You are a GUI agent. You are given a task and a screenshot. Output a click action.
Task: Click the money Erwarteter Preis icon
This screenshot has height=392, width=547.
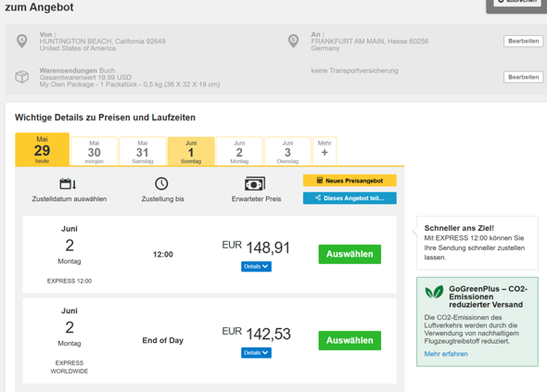pos(255,183)
